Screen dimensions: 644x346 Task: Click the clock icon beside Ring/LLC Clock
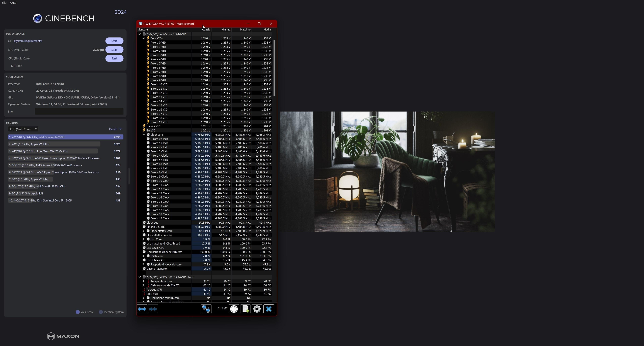coord(144,227)
